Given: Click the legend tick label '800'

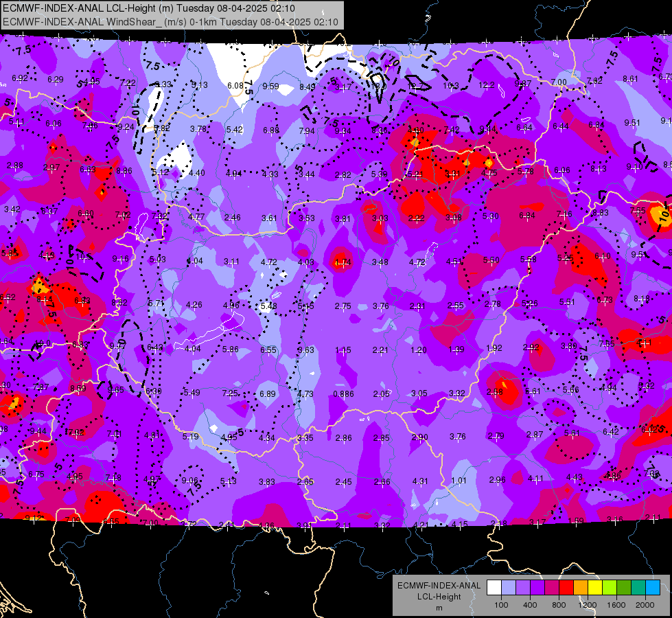Looking at the screenshot, I should [x=559, y=605].
